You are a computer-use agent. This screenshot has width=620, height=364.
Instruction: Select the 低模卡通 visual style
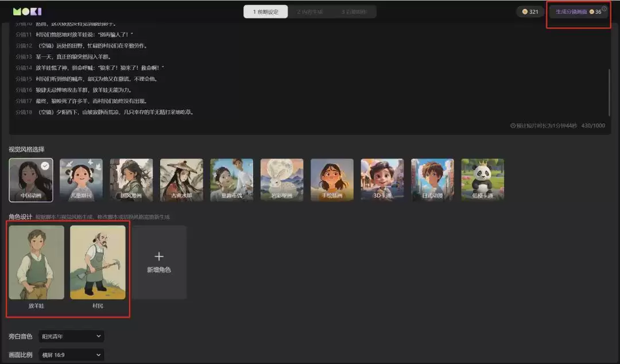(482, 179)
